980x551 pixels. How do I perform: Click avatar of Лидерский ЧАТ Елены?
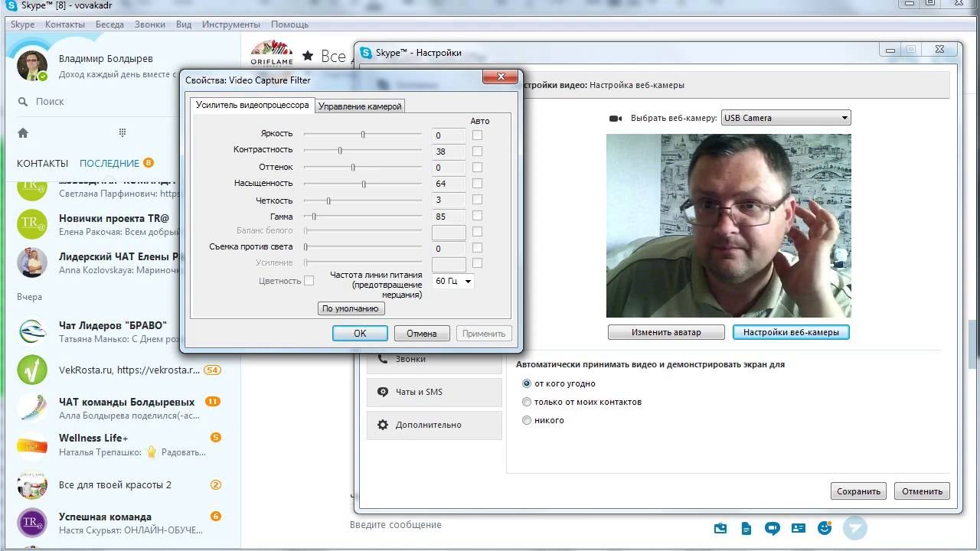coord(32,262)
